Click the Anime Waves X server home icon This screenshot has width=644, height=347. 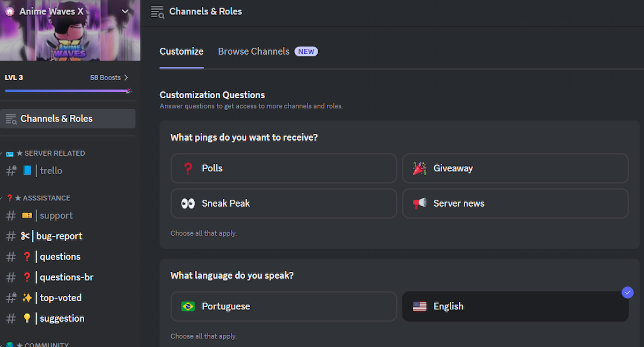point(10,11)
